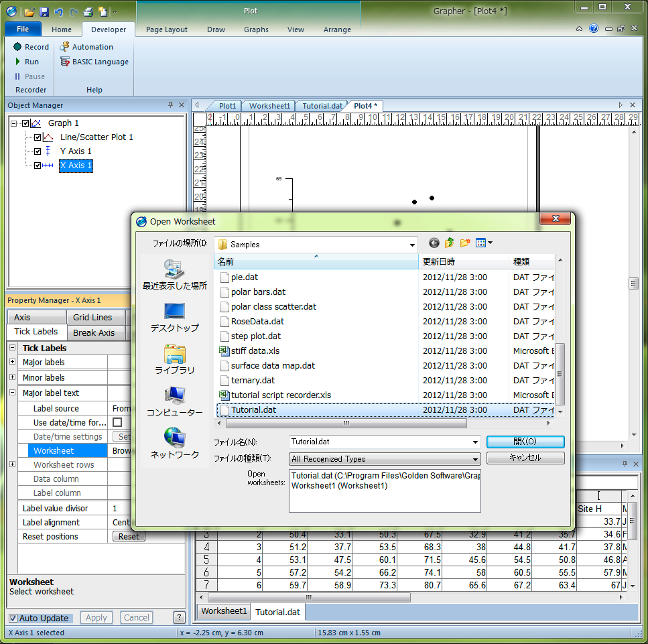Toggle the Auto Update checkbox
648x644 pixels.
click(x=13, y=618)
